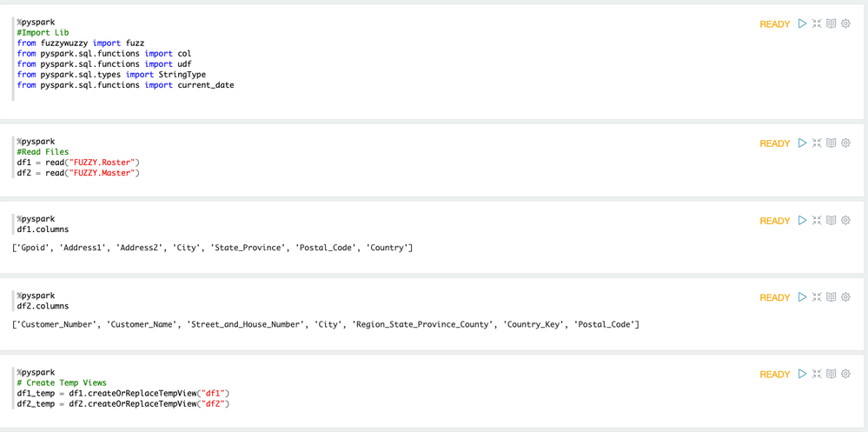
Task: Open settings gear for Create Temp Views paragraph
Action: (x=845, y=374)
